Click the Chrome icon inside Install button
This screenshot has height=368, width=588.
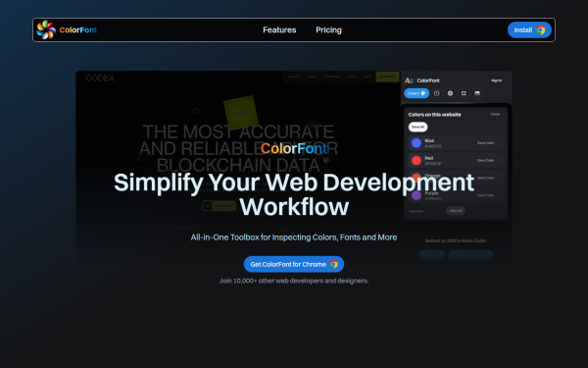point(540,30)
